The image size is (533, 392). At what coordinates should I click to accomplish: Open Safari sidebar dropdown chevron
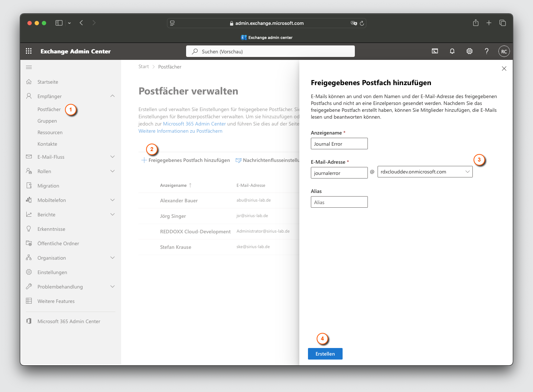69,23
